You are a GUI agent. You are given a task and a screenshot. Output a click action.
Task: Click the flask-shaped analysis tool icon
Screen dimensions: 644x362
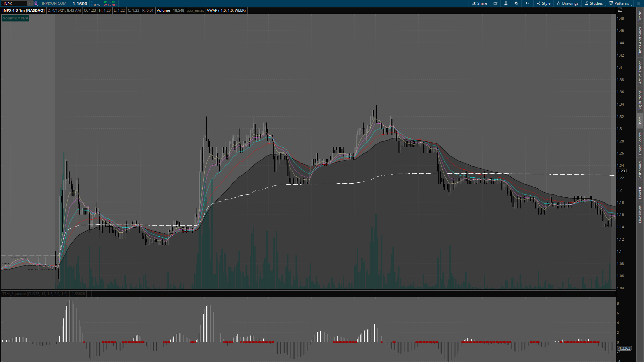506,3
